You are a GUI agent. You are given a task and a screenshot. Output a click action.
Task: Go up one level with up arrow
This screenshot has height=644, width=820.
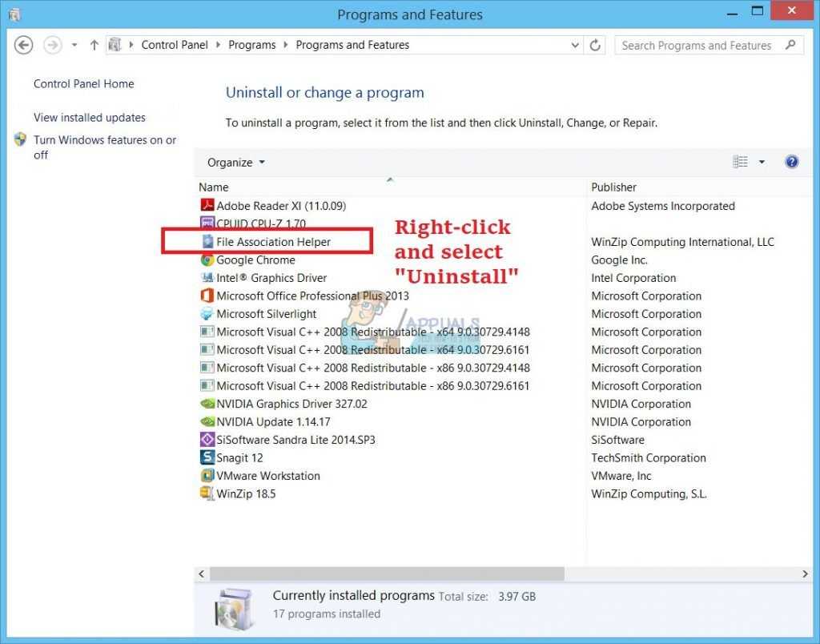pyautogui.click(x=94, y=46)
